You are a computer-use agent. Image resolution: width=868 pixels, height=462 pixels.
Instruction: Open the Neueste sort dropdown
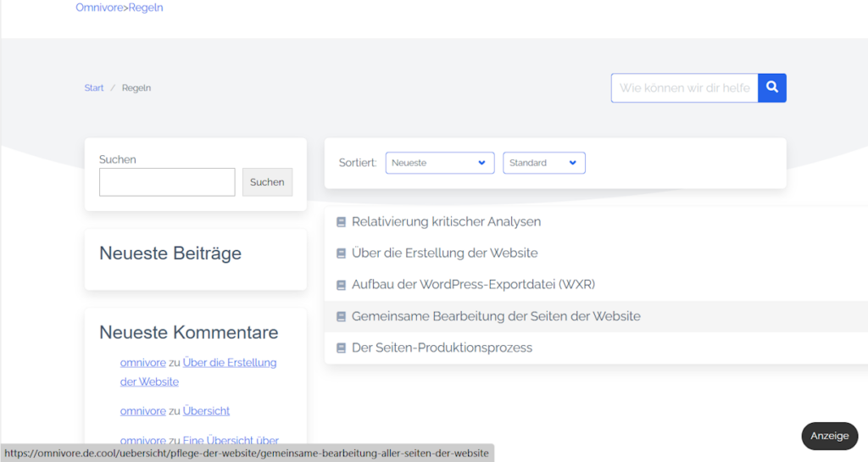[439, 163]
